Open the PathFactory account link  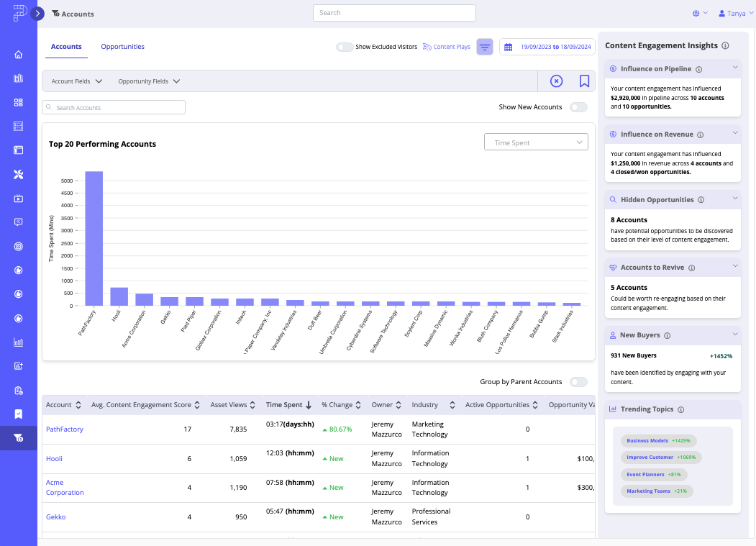coord(64,429)
